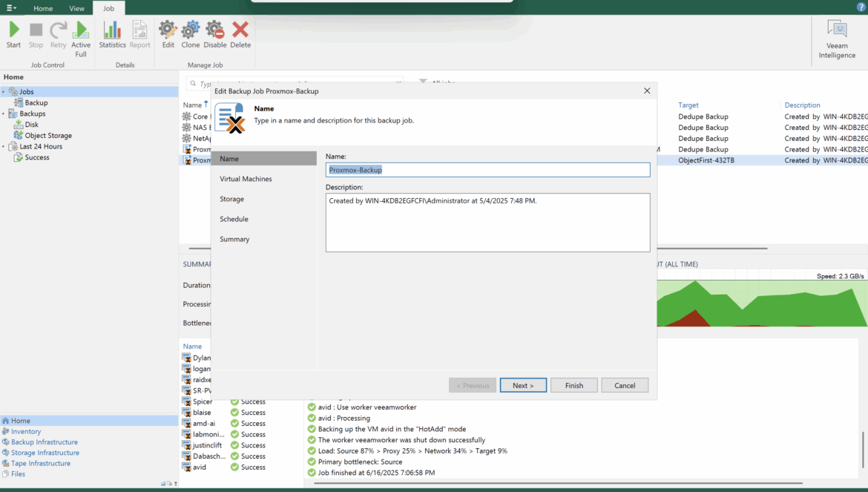The width and height of the screenshot is (868, 492).
Task: Open job Statistics from the ribbon
Action: 112,35
